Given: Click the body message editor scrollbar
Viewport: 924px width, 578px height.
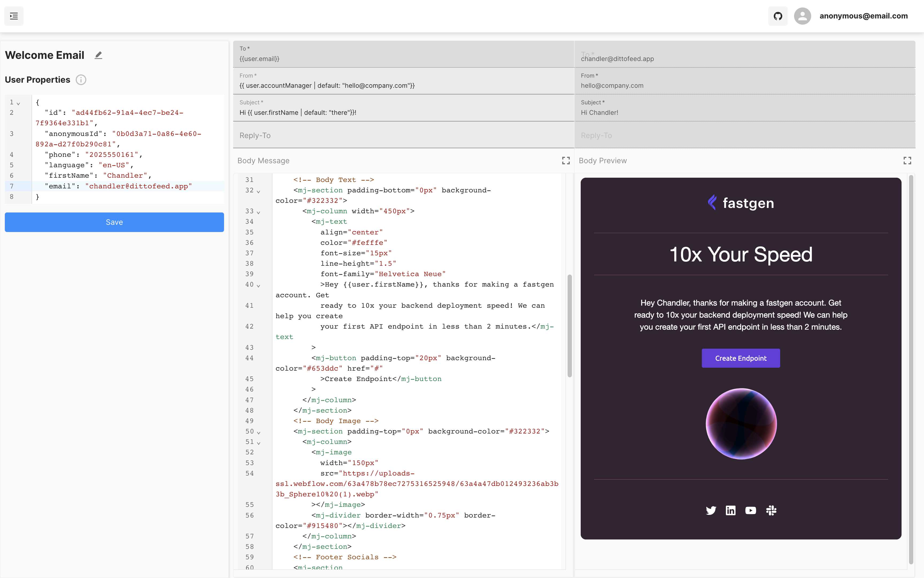Looking at the screenshot, I should click(569, 326).
